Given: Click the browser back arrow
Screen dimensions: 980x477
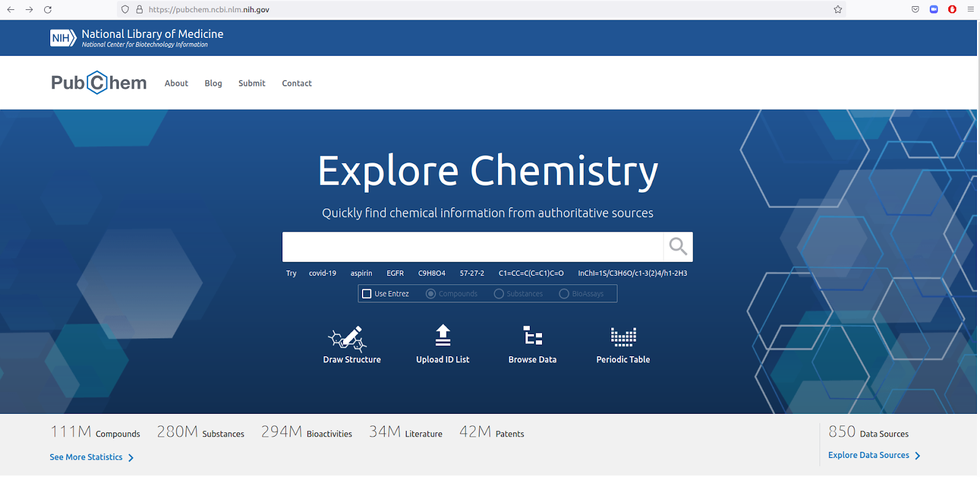Looking at the screenshot, I should tap(10, 9).
